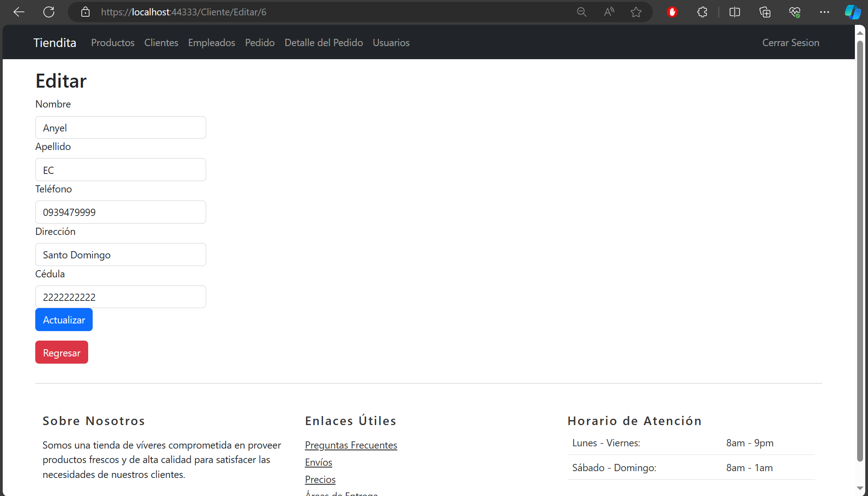Image resolution: width=868 pixels, height=496 pixels.
Task: Open the Productos nav item
Action: [113, 42]
